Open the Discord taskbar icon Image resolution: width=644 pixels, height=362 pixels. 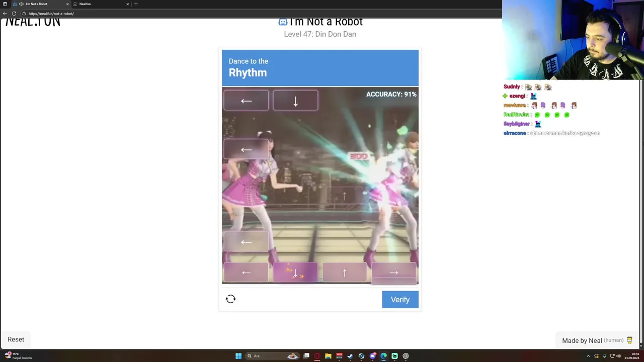click(x=372, y=356)
